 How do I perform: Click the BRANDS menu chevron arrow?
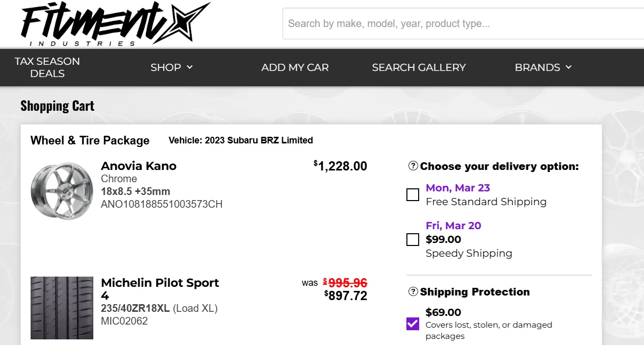click(569, 67)
